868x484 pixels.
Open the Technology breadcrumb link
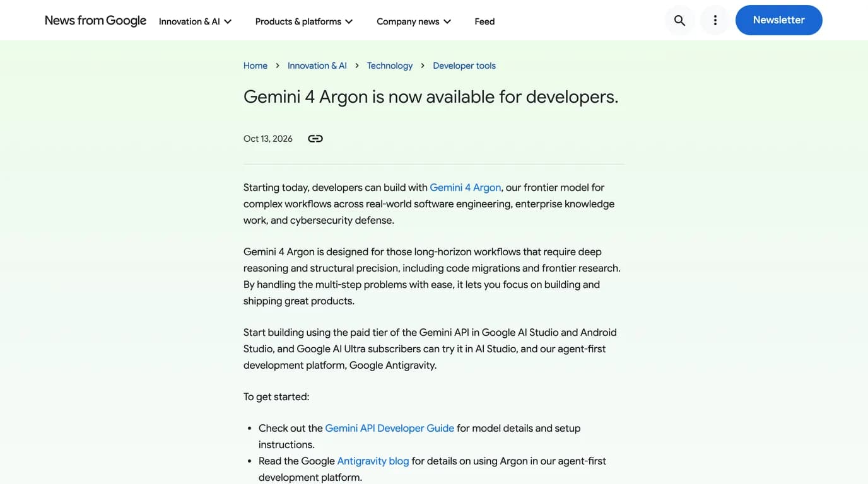tap(390, 66)
